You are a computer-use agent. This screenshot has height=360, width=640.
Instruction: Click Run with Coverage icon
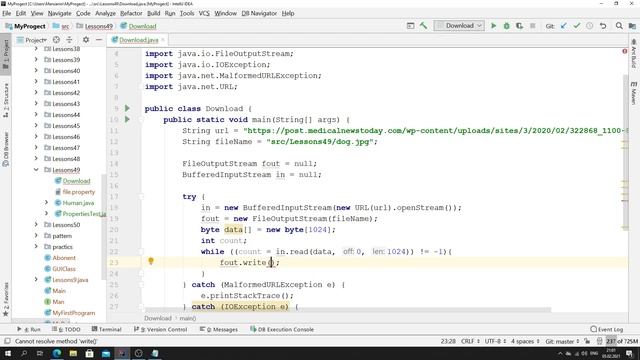[519, 26]
